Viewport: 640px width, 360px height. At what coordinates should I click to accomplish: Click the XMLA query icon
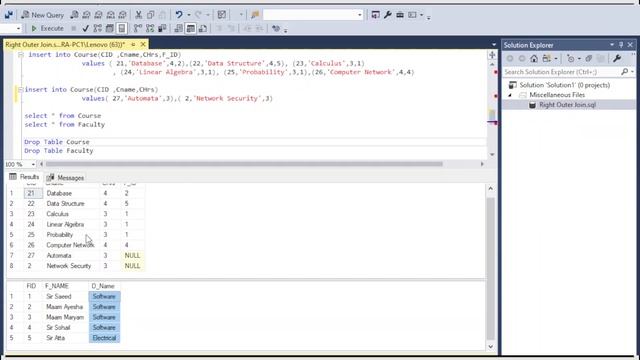[x=111, y=15]
